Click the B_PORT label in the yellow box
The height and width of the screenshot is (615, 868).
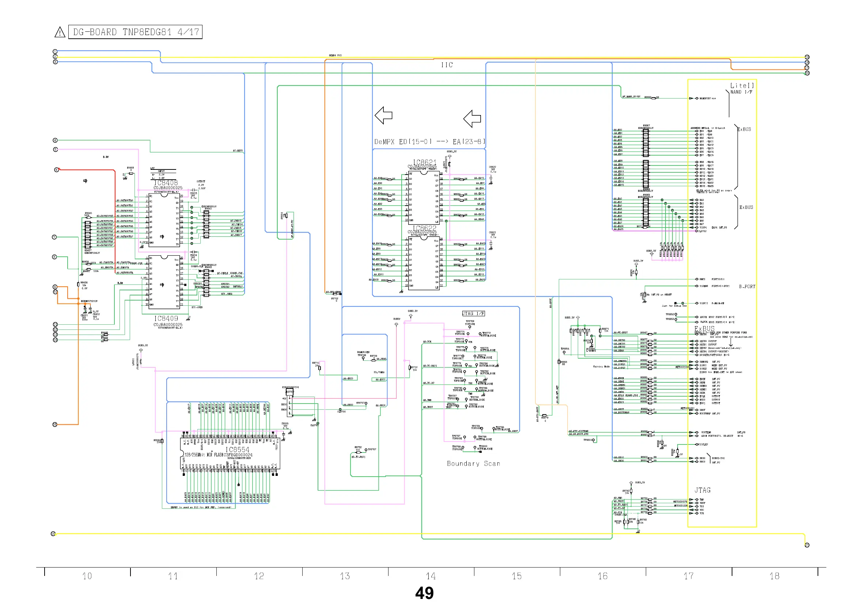tap(747, 287)
